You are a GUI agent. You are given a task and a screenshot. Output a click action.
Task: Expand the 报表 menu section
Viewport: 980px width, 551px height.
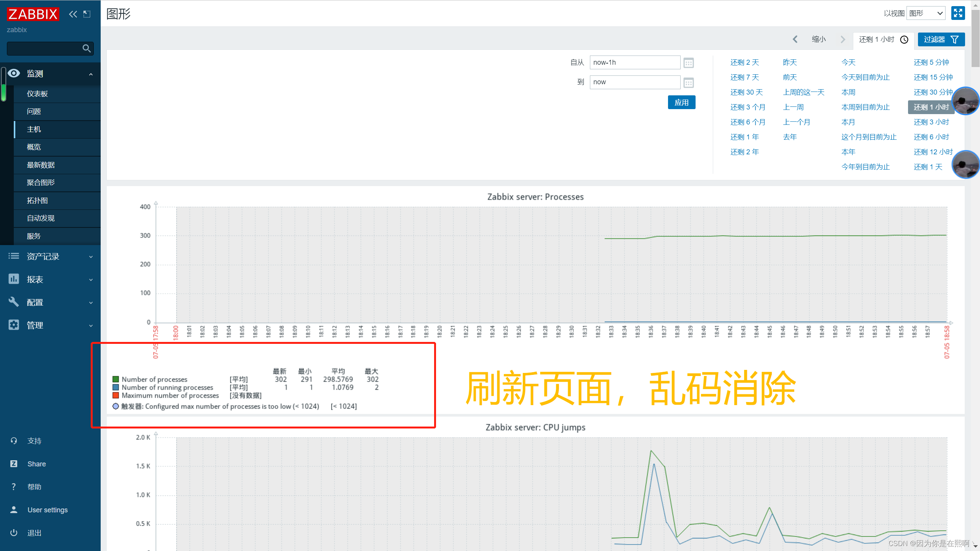click(91, 280)
